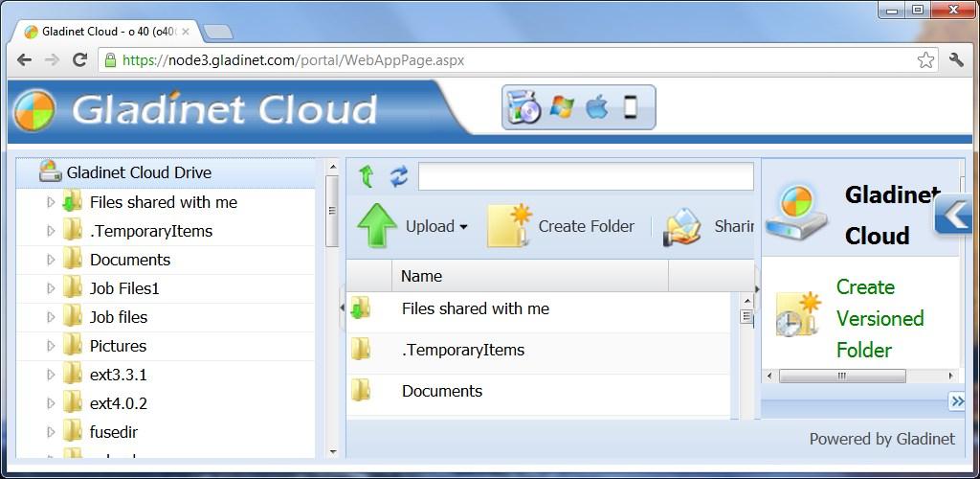
Task: Click the horizontal scrollbar in the right panel
Action: [x=842, y=376]
